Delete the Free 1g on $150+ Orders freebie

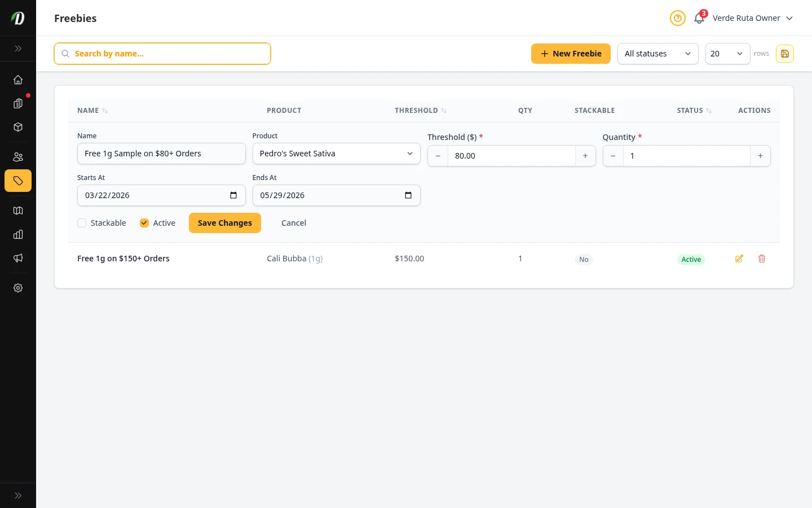coord(762,259)
